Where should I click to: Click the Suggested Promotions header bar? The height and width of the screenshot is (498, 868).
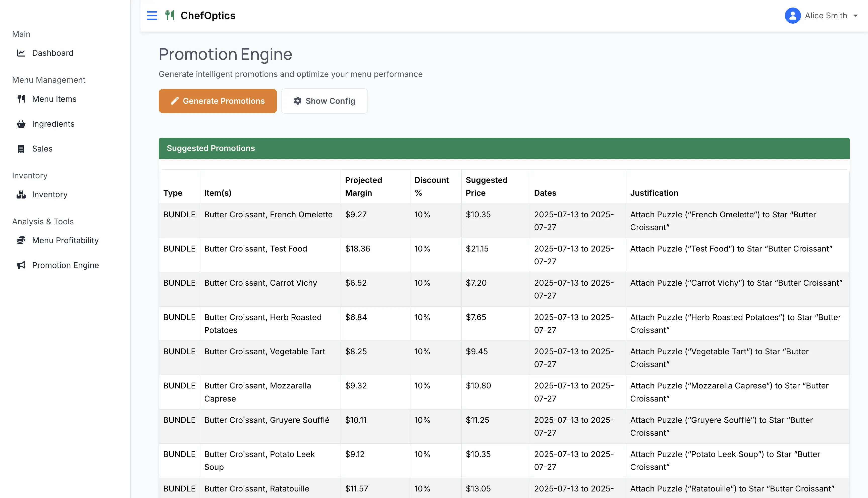[x=504, y=148]
